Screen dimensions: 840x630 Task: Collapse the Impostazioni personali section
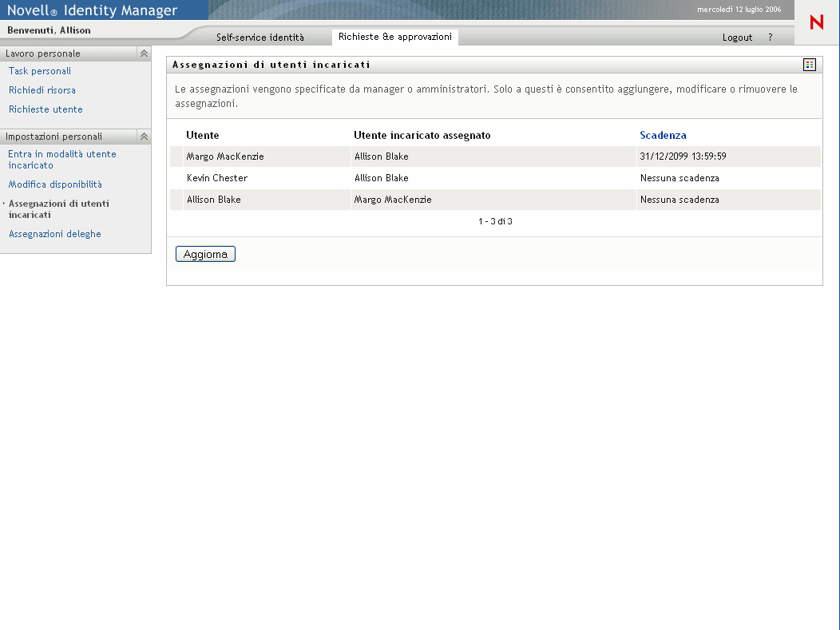click(x=144, y=137)
